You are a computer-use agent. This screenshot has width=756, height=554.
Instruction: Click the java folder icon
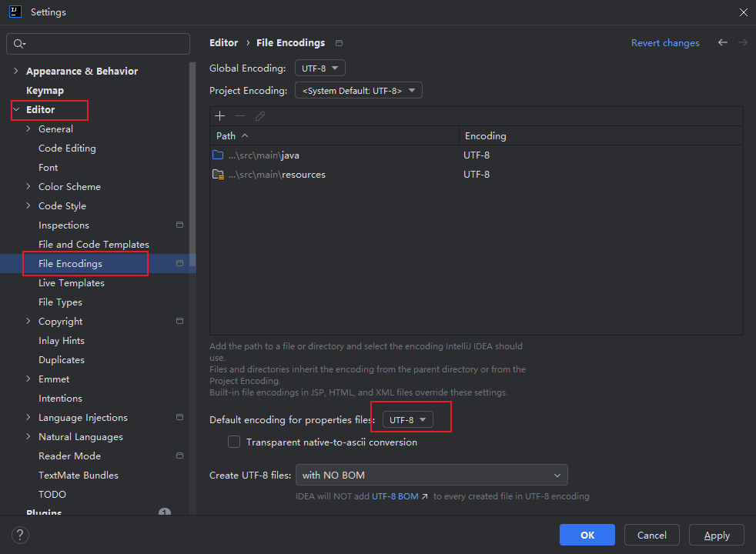pos(218,155)
